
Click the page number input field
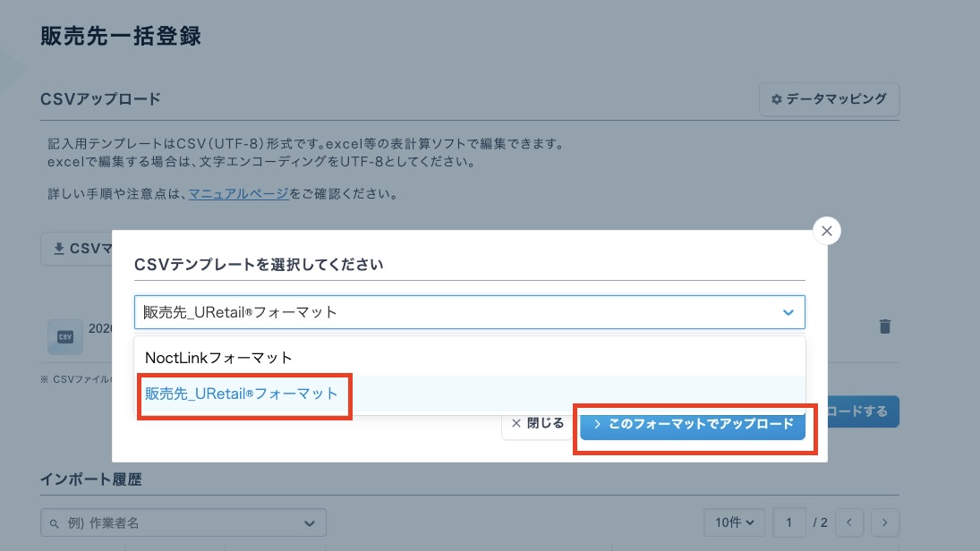click(788, 522)
